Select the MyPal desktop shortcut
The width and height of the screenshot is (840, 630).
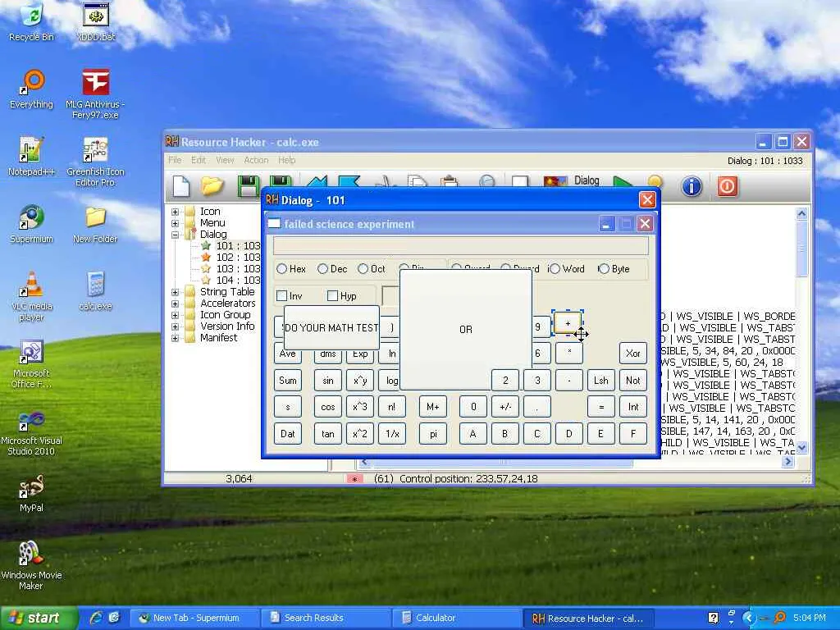32,493
